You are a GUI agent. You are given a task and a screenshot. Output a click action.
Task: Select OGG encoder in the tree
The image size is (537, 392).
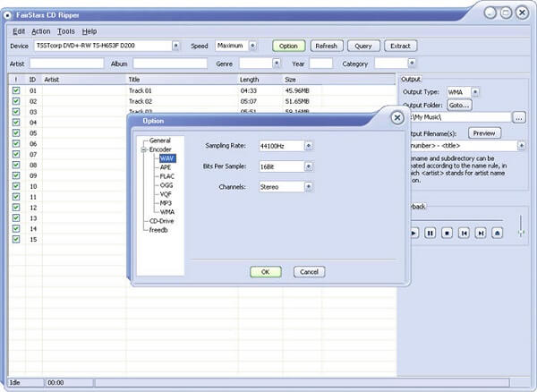click(x=166, y=185)
